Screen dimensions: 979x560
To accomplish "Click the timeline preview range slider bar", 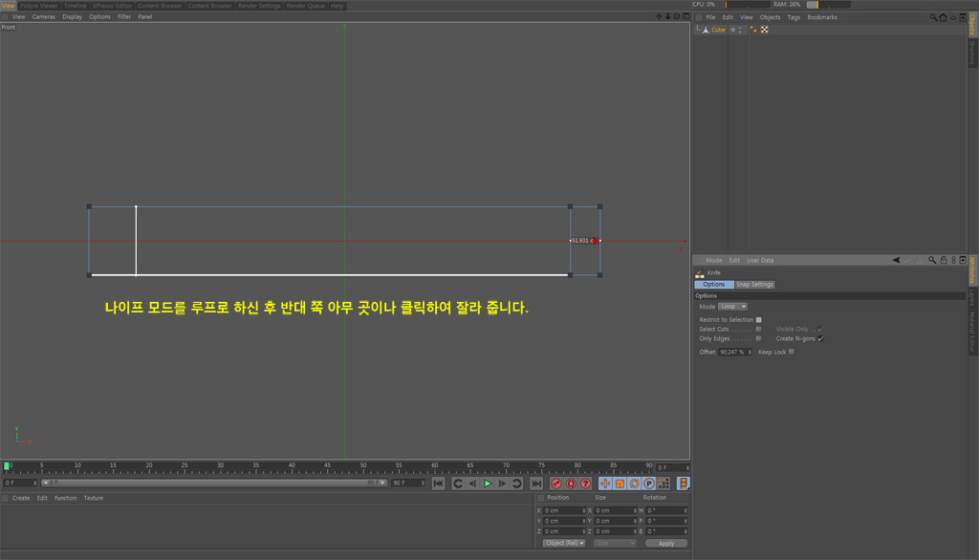I will [214, 484].
